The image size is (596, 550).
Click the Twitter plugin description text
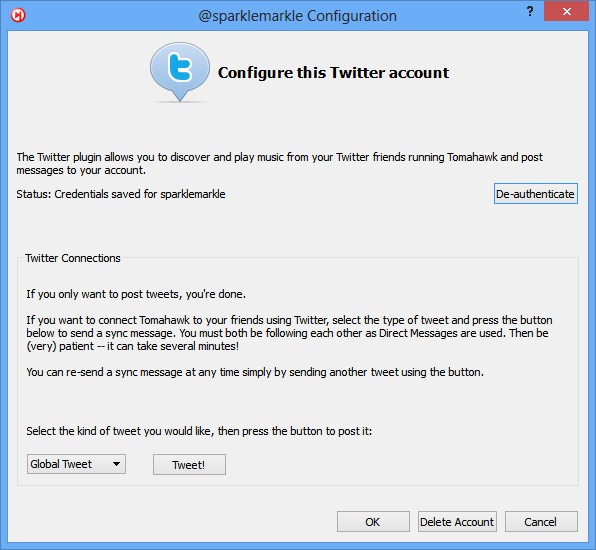click(279, 163)
